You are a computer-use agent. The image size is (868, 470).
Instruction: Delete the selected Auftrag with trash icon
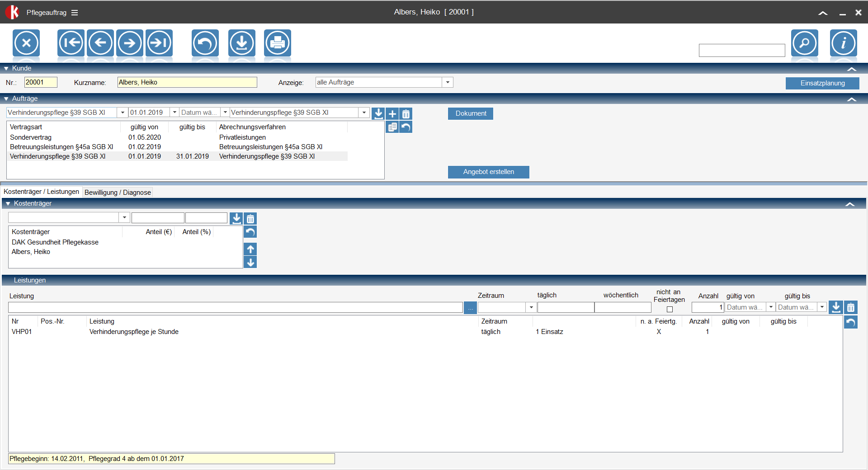(406, 113)
